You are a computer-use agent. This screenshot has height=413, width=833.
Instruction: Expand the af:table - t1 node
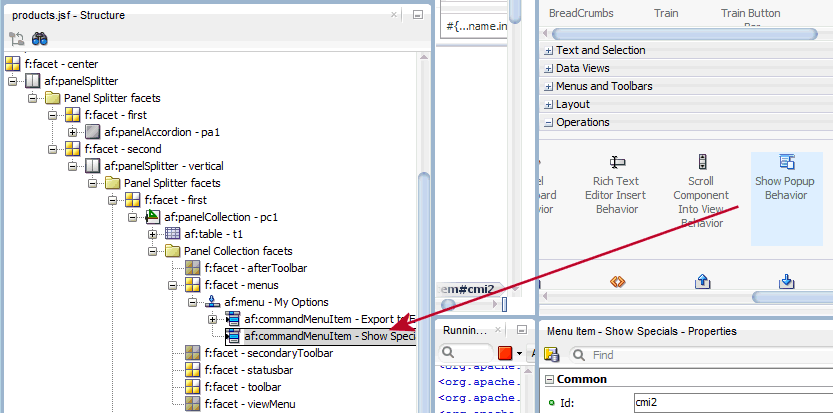click(x=152, y=234)
